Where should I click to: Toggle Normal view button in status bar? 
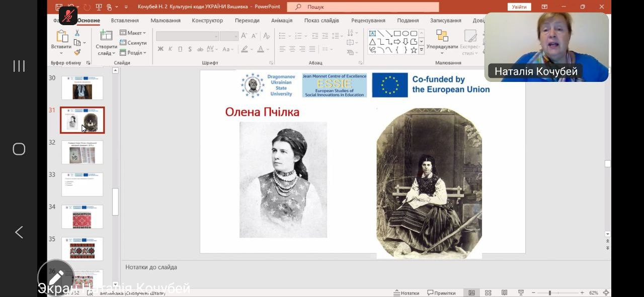[471, 293]
